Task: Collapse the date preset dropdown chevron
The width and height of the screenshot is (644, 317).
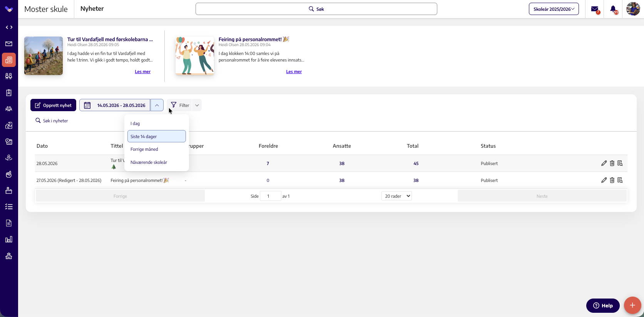Action: coord(157,105)
